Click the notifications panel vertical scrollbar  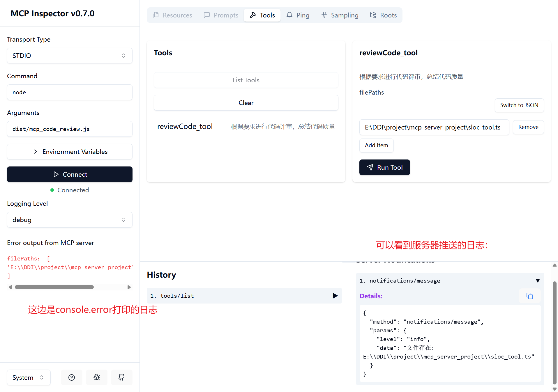555,333
